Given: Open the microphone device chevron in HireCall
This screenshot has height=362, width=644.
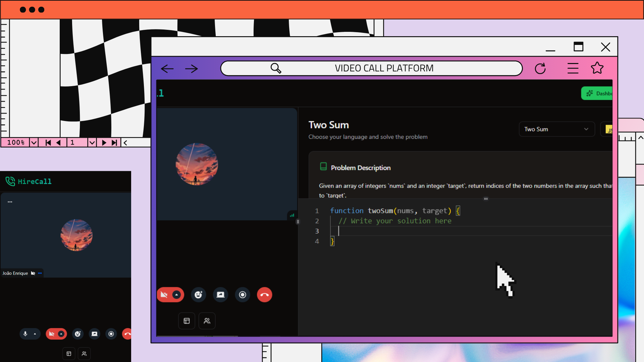Looking at the screenshot, I should coord(35,334).
